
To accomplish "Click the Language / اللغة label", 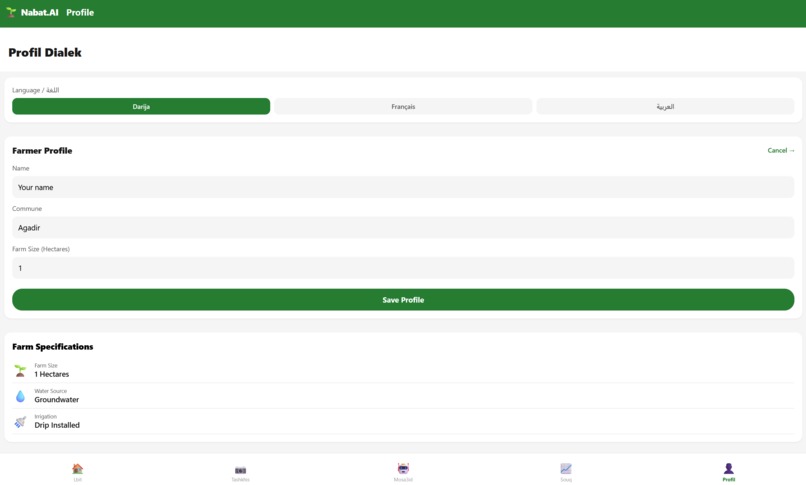I will pos(35,90).
